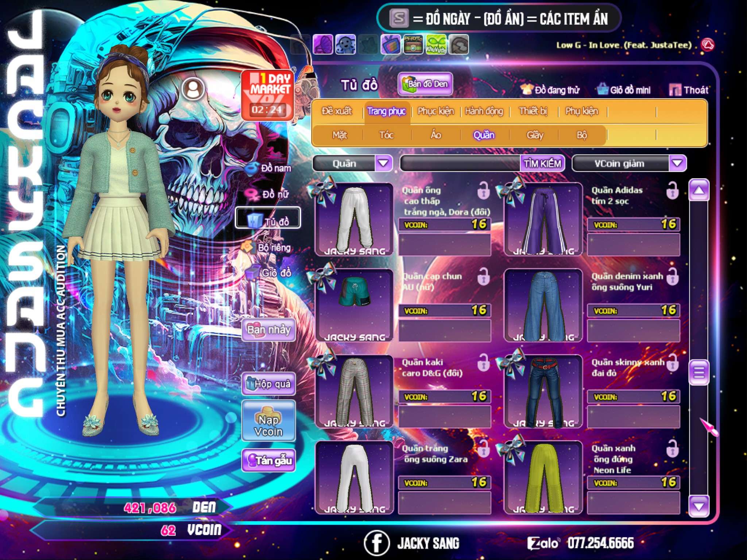Open the VCoin giảm sort dropdown
Viewport: 747px width, 560px height.
click(677, 163)
